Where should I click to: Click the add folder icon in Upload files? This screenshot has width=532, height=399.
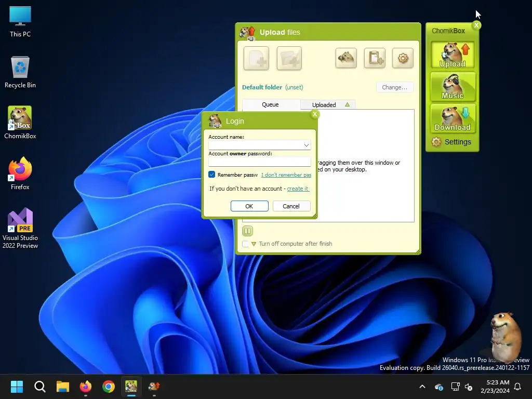pos(289,58)
